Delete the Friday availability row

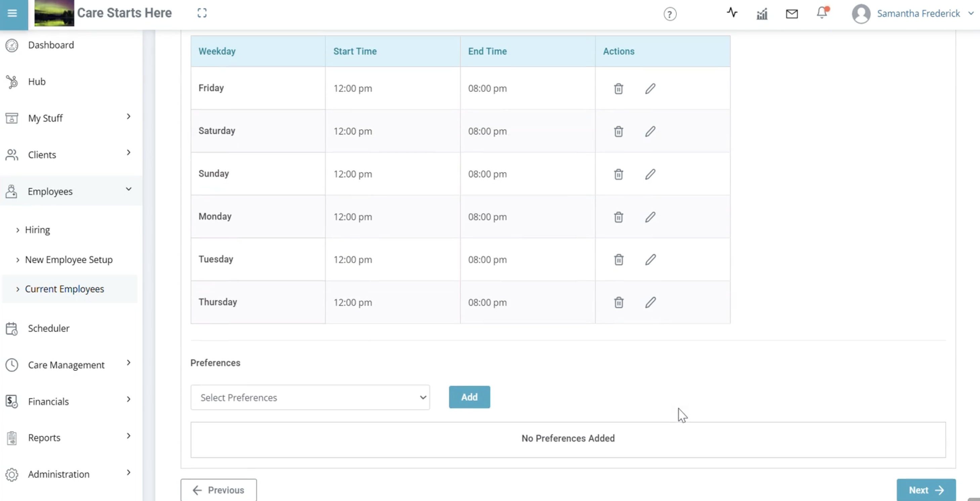click(x=618, y=89)
